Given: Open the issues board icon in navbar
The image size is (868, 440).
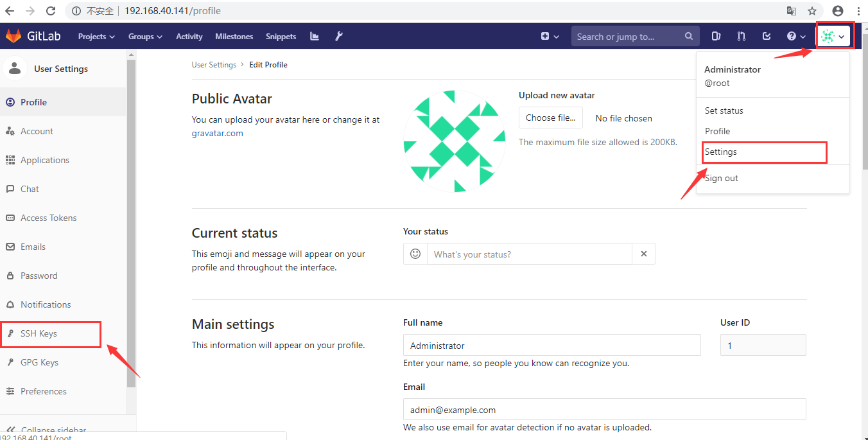Looking at the screenshot, I should (x=716, y=37).
